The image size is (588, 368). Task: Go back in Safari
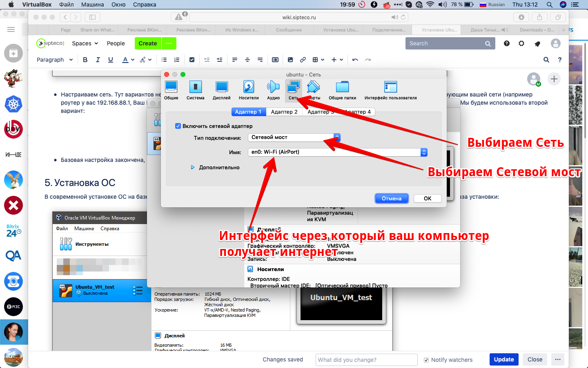(65, 17)
